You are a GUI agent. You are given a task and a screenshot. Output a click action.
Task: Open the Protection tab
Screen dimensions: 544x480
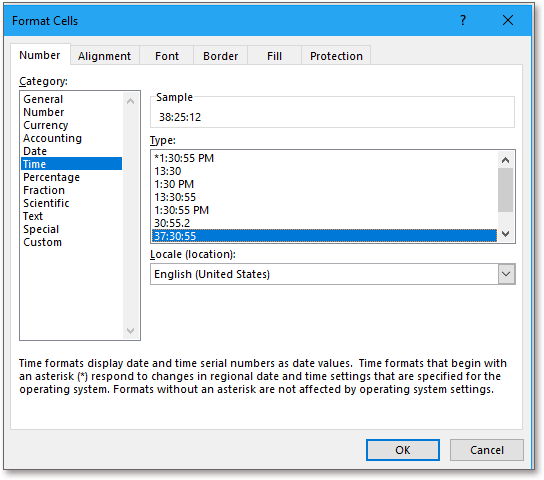pos(336,56)
